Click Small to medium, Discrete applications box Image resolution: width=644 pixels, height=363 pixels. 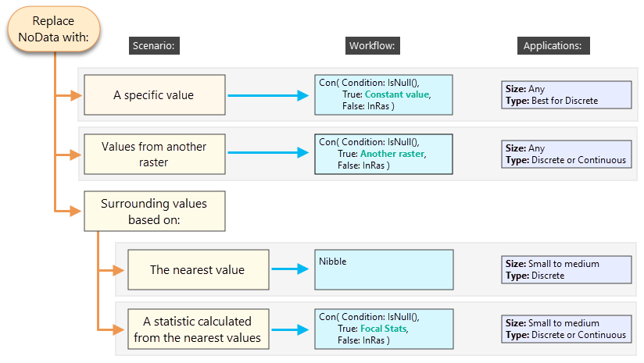(566, 269)
